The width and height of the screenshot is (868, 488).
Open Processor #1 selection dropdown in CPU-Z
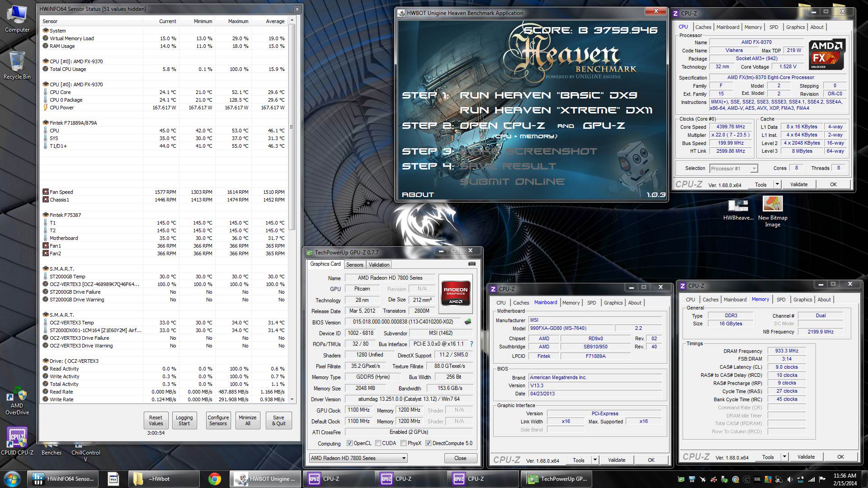[x=733, y=169]
